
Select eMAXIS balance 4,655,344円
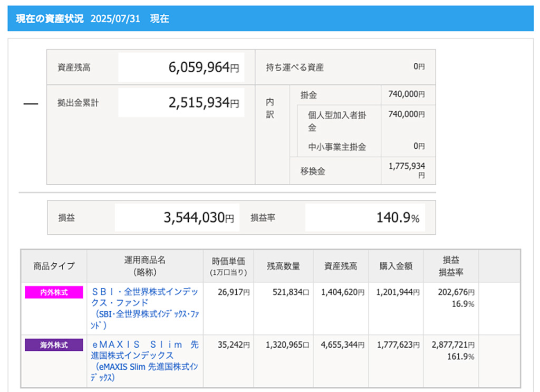pos(343,345)
